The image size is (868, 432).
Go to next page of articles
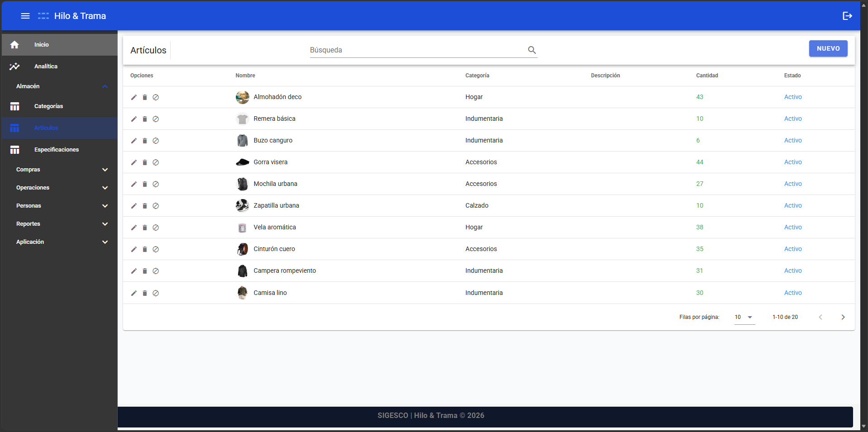843,317
